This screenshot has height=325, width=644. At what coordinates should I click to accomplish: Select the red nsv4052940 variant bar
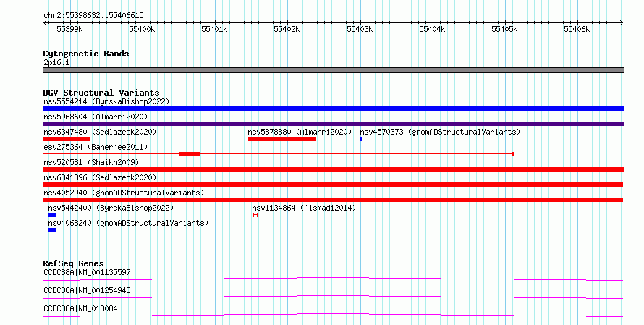click(333, 200)
